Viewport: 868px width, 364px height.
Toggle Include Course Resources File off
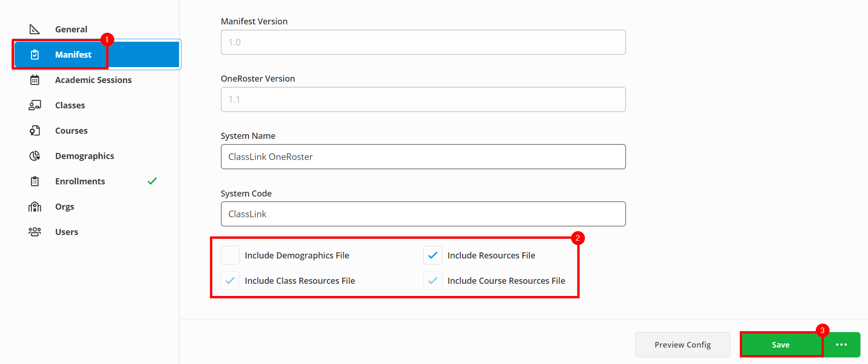[x=433, y=281]
